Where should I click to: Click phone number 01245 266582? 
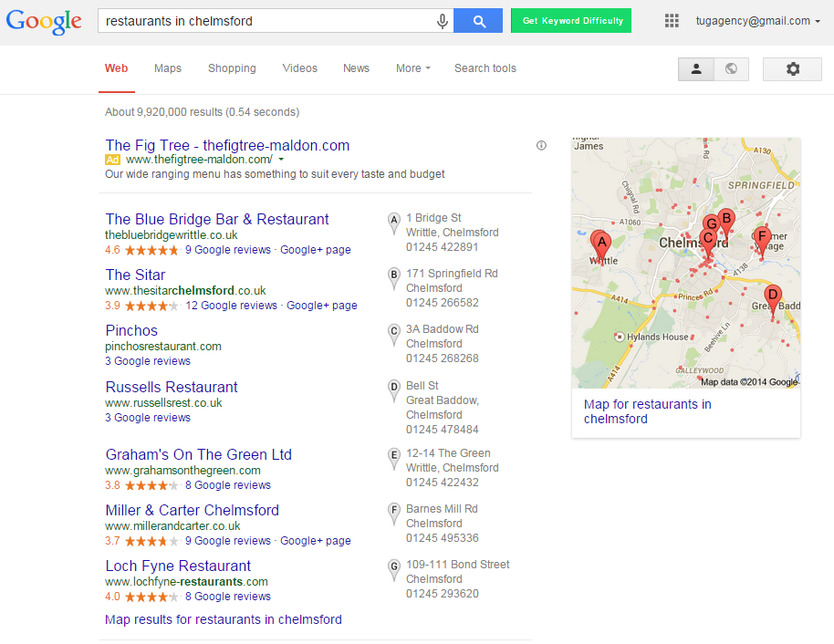point(443,303)
